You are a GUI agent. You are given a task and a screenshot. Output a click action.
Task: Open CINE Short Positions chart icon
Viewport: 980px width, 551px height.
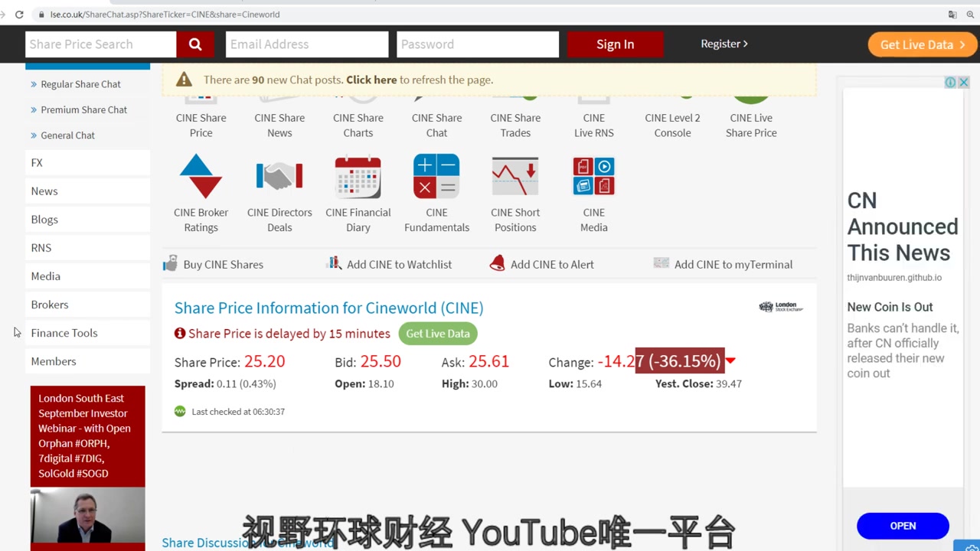pos(515,177)
